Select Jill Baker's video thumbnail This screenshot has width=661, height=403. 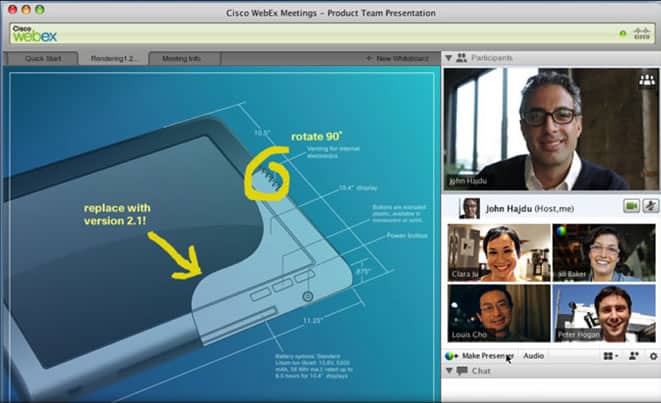(604, 253)
